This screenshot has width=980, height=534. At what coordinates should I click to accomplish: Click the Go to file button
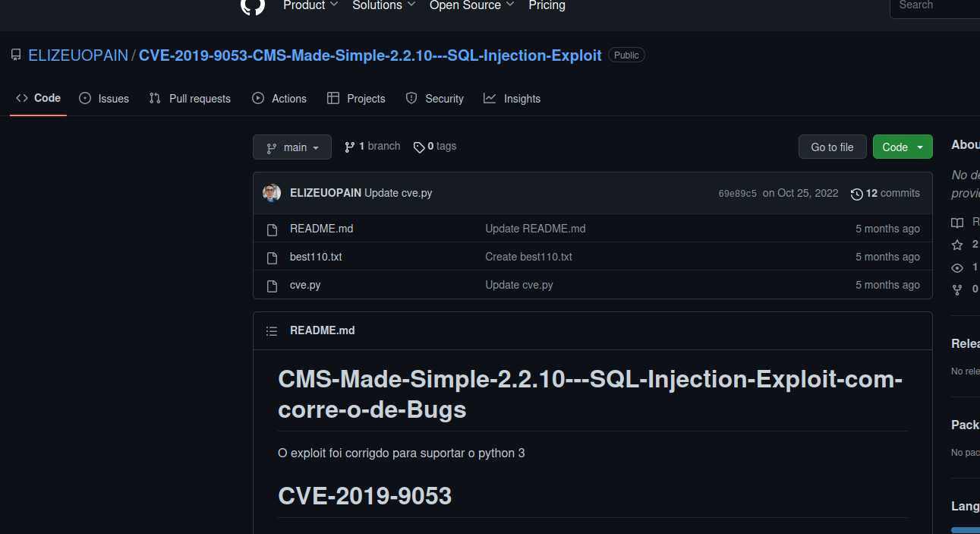[x=832, y=147]
